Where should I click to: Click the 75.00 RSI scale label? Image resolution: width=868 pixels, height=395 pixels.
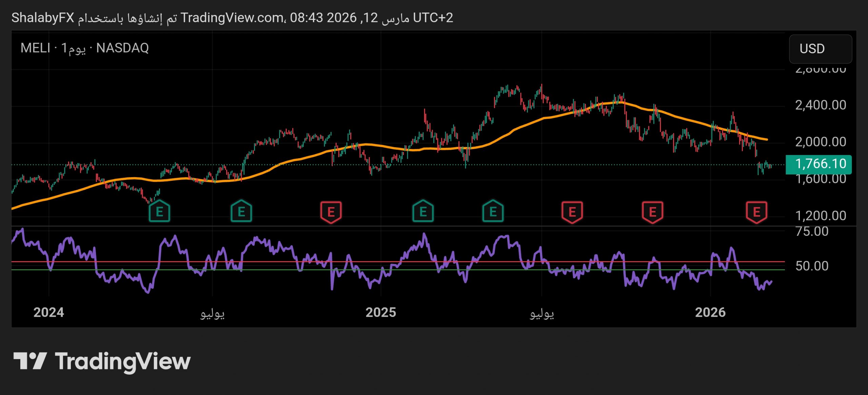[812, 232]
